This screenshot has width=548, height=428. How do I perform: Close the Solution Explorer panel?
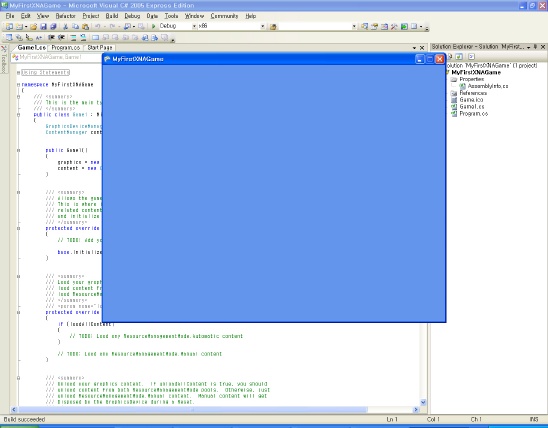pos(543,47)
